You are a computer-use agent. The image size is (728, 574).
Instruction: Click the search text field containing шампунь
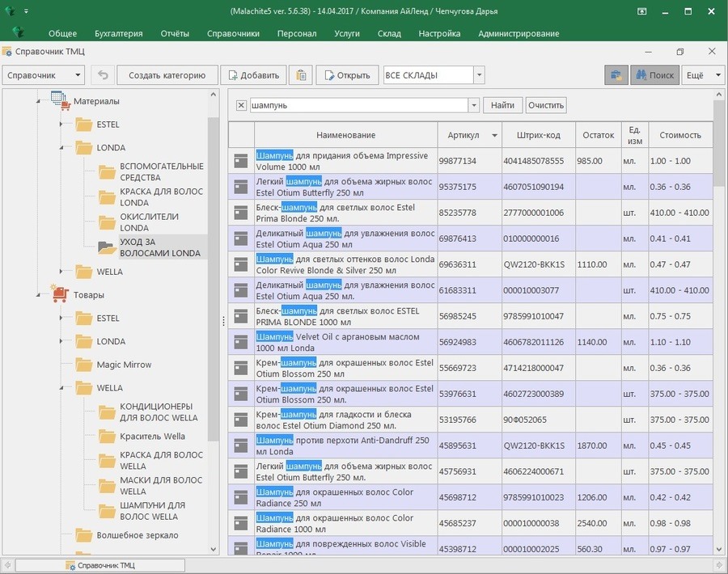click(x=358, y=105)
